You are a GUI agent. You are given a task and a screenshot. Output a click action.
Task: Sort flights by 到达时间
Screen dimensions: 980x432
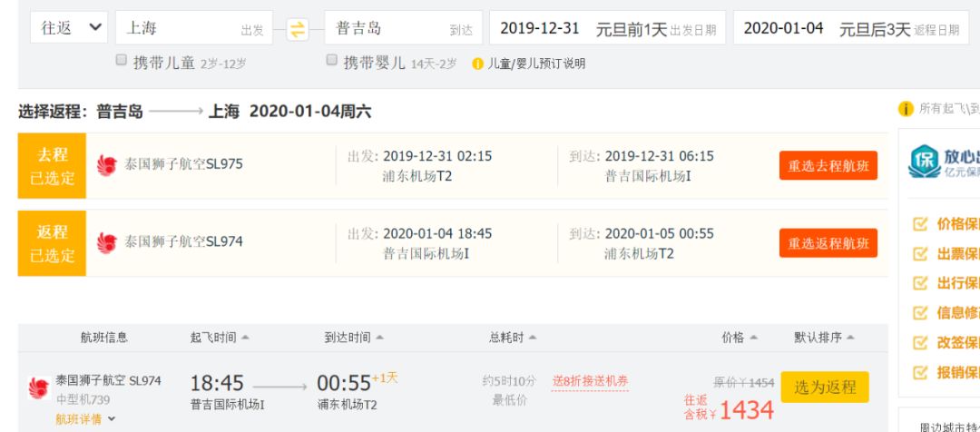[x=354, y=338]
